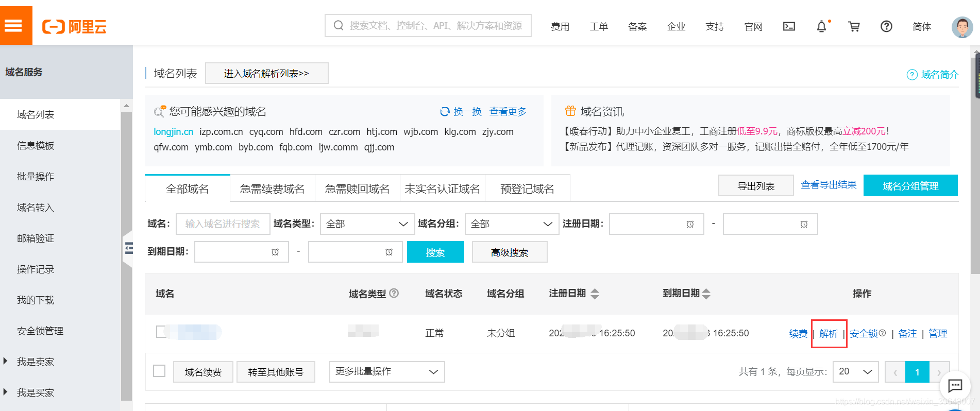The image size is (980, 411).
Task: Click the search magnifier icon in the top bar
Action: [x=339, y=26]
